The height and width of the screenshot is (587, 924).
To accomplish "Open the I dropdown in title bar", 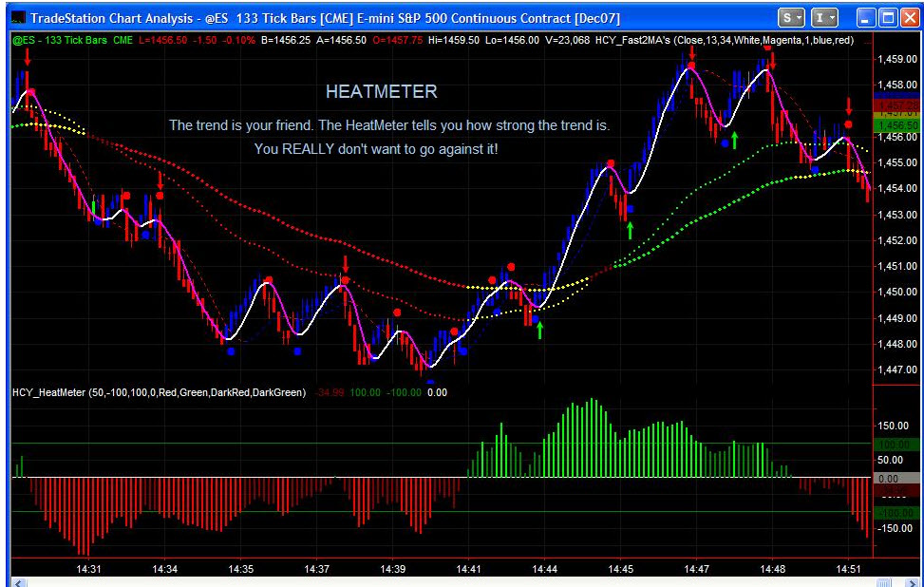I will click(824, 18).
